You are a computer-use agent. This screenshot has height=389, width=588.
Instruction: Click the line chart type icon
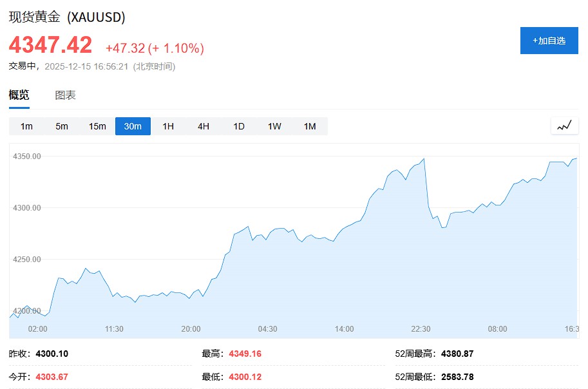click(564, 126)
